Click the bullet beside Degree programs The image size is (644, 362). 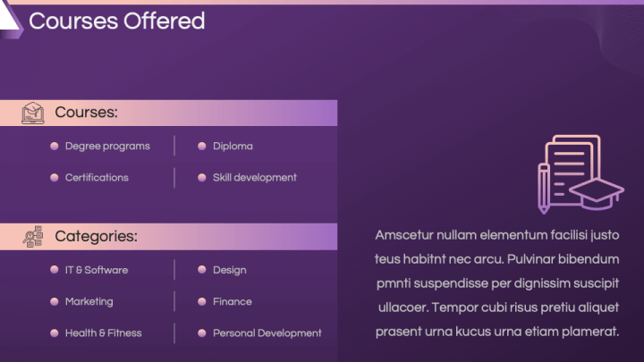[x=55, y=146]
